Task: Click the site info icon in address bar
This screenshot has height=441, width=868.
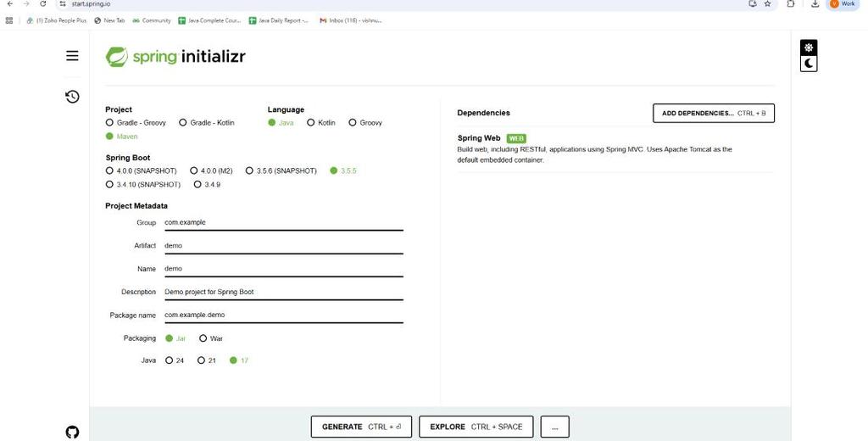Action: (x=63, y=4)
